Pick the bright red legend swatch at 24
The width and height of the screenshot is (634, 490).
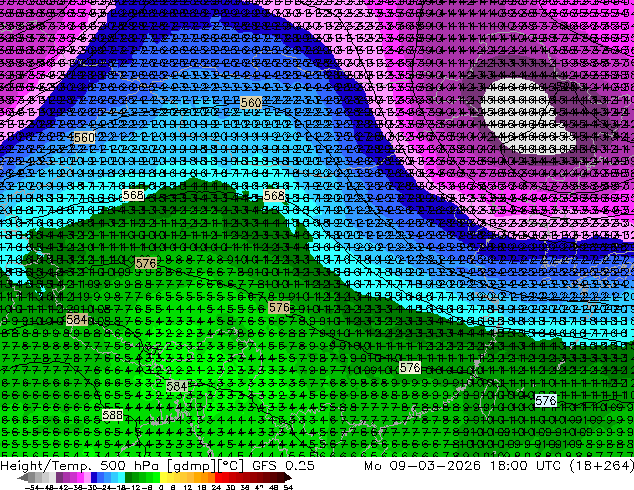pos(219,477)
